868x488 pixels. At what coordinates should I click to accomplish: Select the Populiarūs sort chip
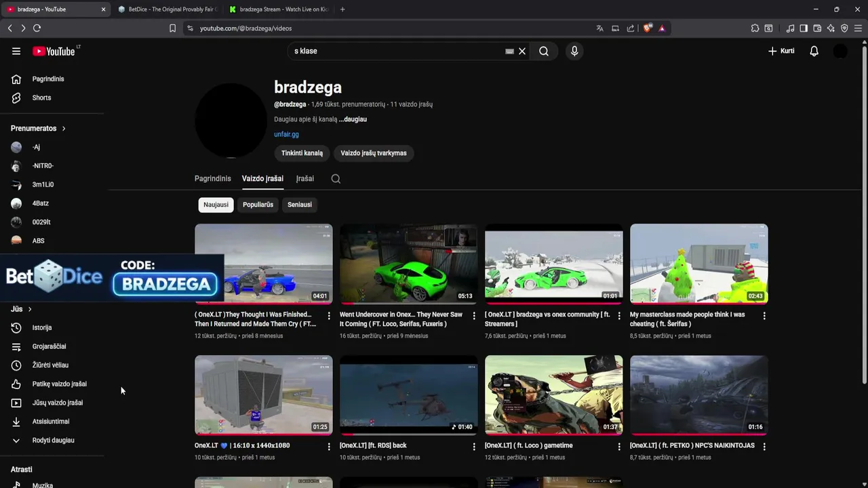pos(258,205)
